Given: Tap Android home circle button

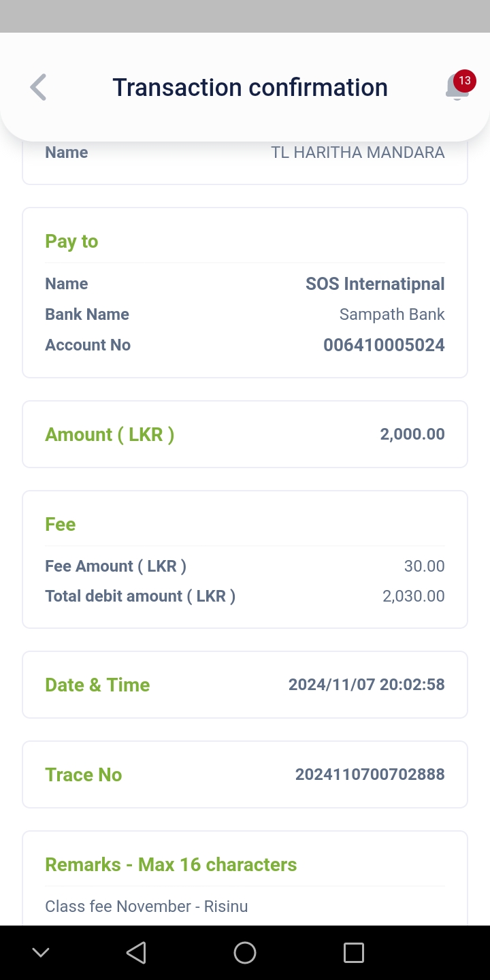Looking at the screenshot, I should (x=245, y=952).
